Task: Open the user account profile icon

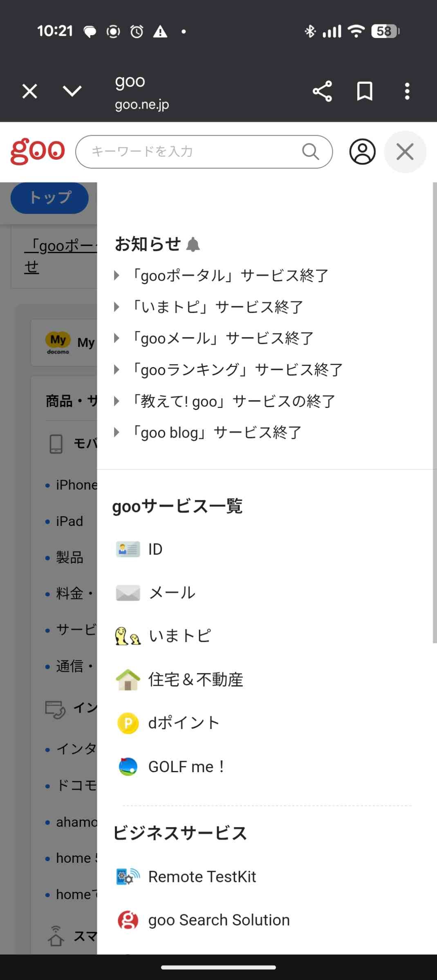Action: point(362,151)
